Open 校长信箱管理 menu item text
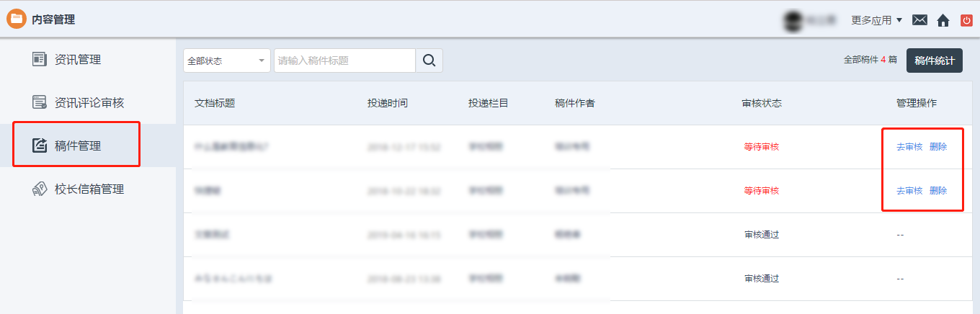This screenshot has height=314, width=980. point(89,189)
